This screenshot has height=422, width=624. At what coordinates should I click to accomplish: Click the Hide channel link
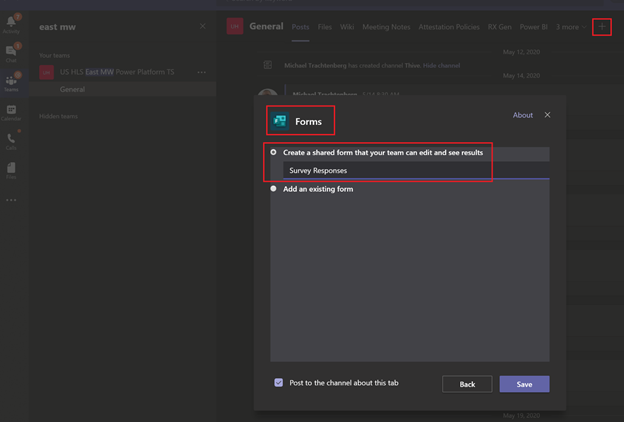point(441,65)
